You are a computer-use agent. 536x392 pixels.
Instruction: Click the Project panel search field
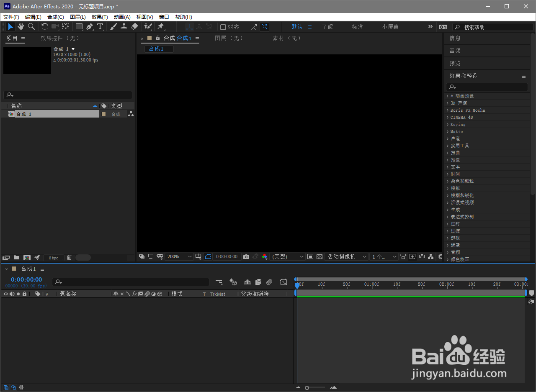point(68,95)
